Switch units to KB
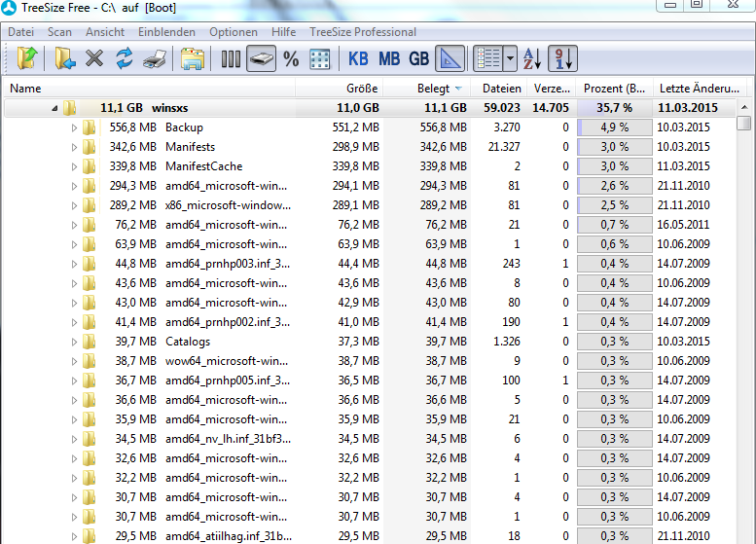Image resolution: width=756 pixels, height=544 pixels. pos(358,58)
